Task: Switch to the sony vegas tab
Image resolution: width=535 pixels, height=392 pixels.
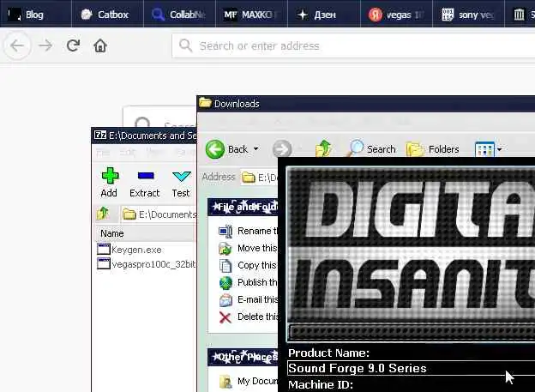Action: coord(468,15)
